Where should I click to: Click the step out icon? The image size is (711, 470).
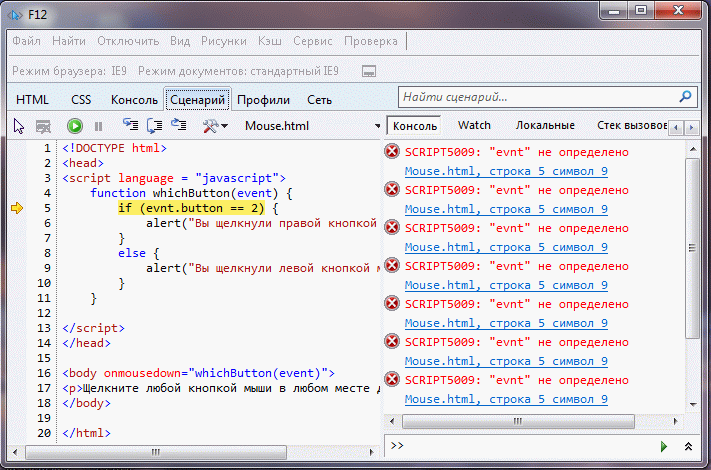pos(179,126)
